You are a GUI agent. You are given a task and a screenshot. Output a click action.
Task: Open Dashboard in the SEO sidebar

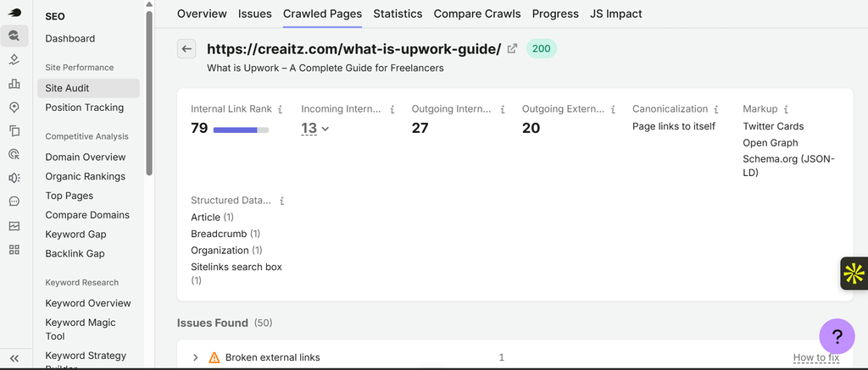70,39
